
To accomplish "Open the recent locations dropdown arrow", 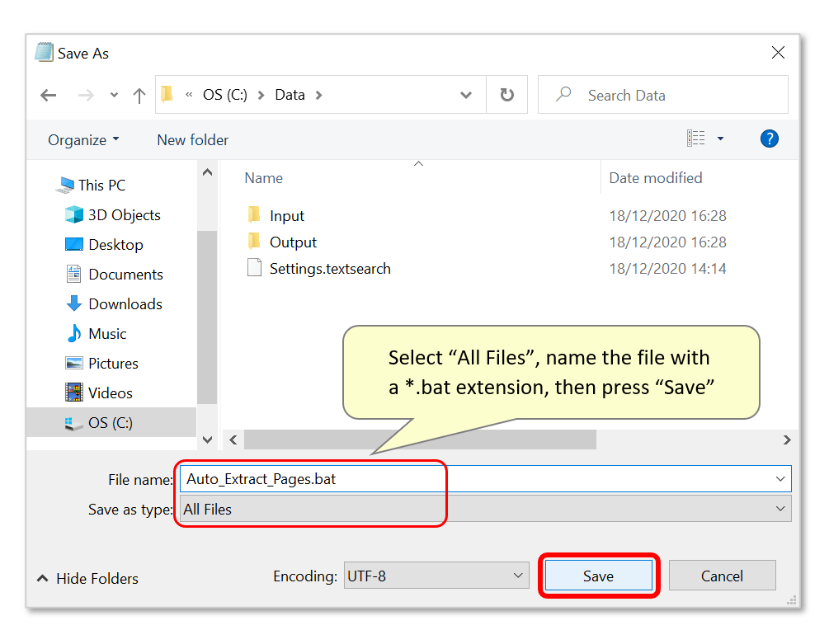I will [114, 96].
